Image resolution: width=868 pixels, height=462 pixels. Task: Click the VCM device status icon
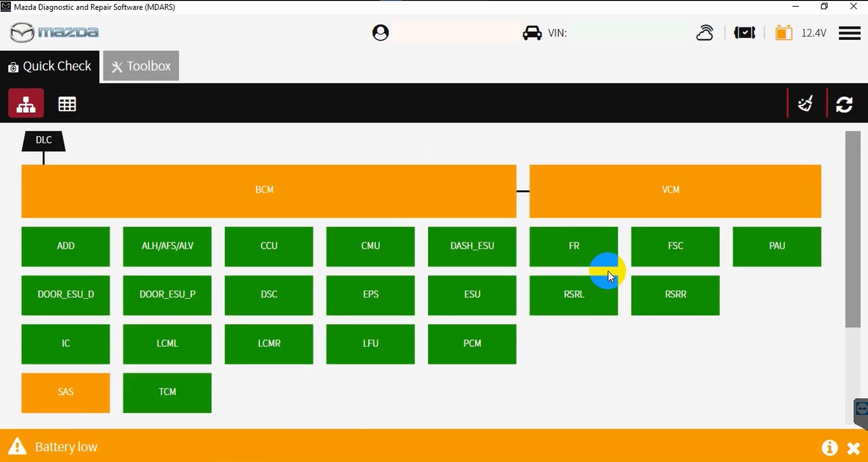pyautogui.click(x=744, y=33)
